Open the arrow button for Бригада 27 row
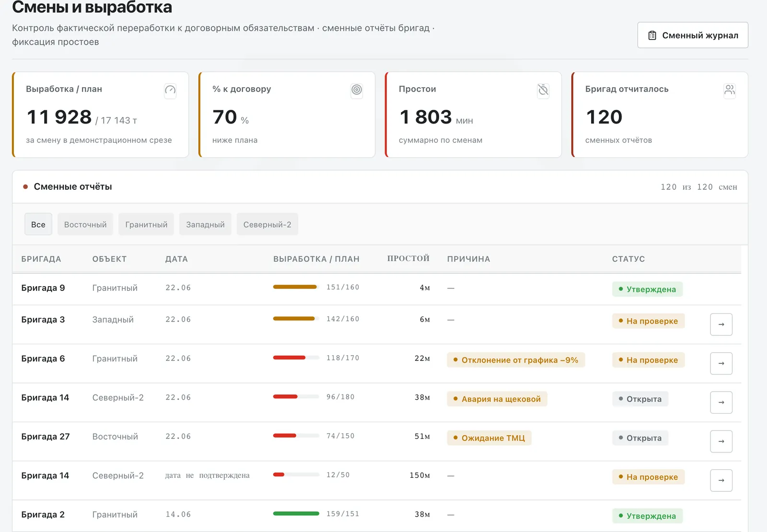The width and height of the screenshot is (767, 532). click(x=721, y=441)
